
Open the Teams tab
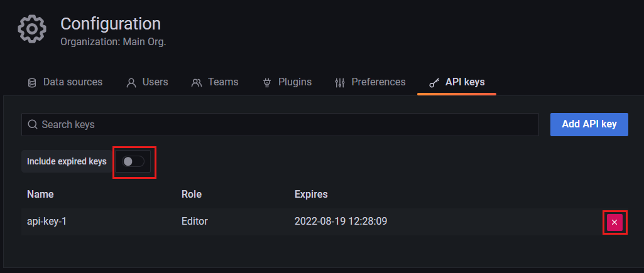coord(216,82)
